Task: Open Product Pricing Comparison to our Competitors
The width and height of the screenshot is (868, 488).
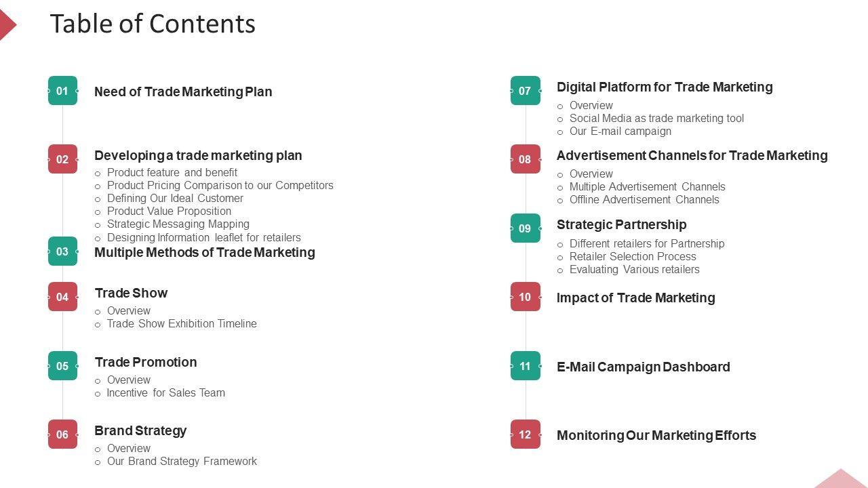Action: [220, 185]
